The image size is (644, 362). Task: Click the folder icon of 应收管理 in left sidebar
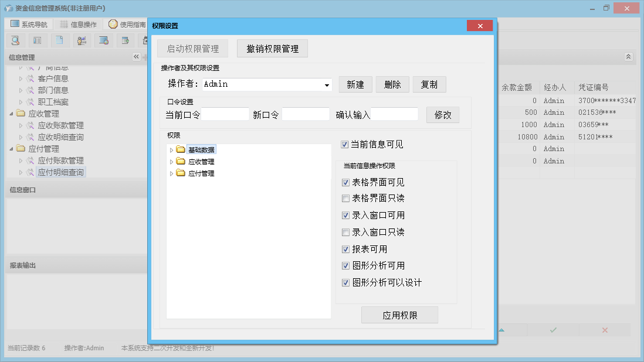pos(21,113)
